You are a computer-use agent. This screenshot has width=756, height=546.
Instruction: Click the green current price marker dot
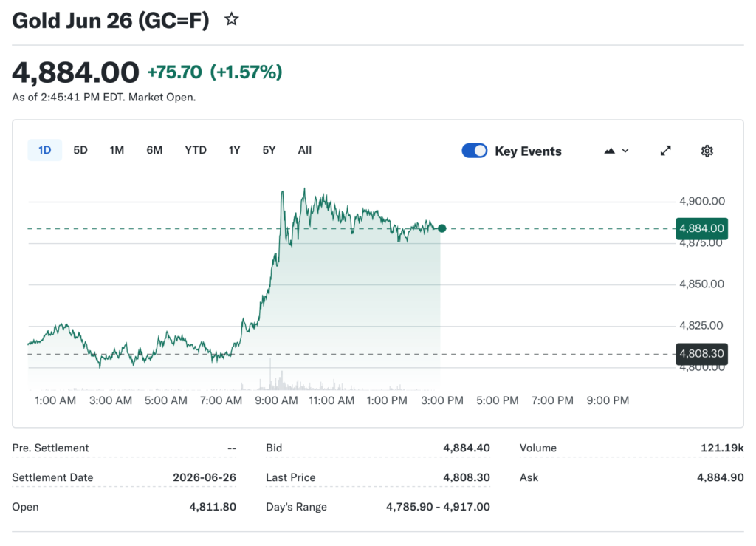coord(441,228)
